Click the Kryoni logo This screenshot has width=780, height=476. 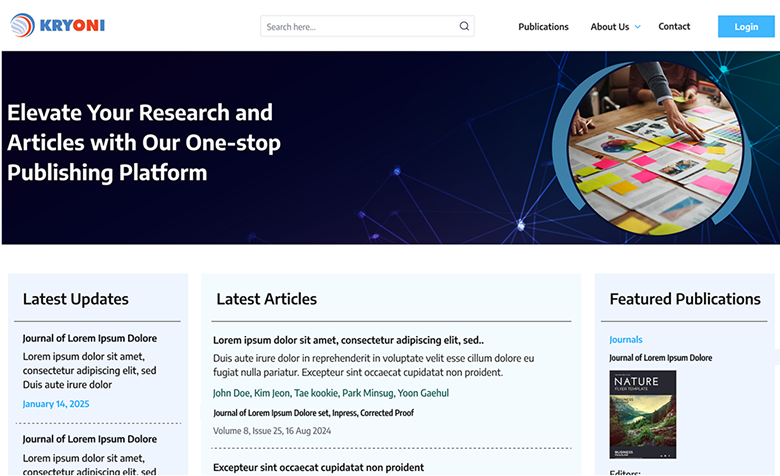click(x=57, y=25)
